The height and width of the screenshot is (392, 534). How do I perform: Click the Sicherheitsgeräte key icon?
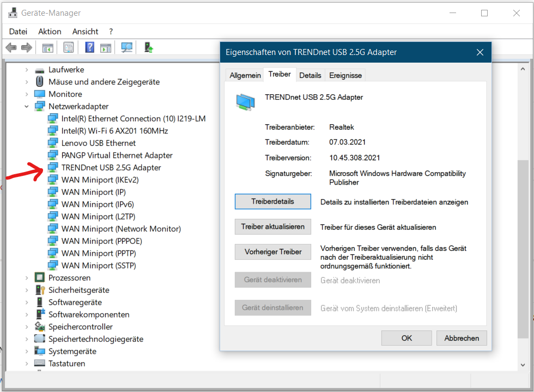pyautogui.click(x=40, y=290)
